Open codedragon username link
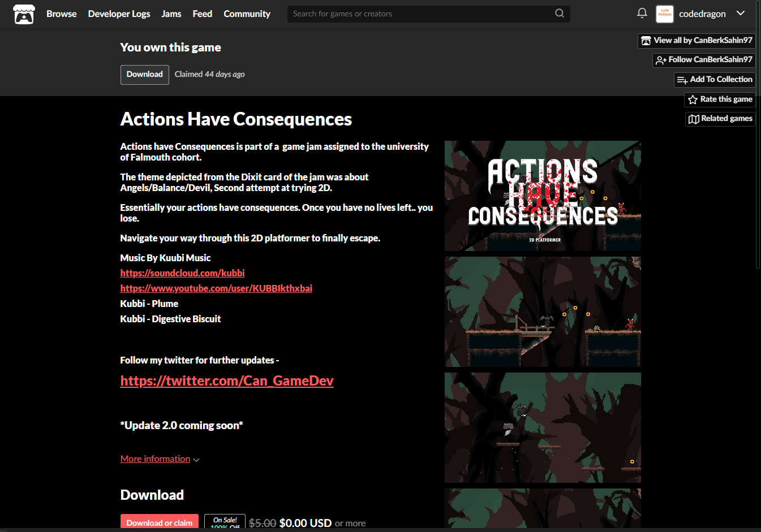The image size is (761, 532). pyautogui.click(x=702, y=14)
